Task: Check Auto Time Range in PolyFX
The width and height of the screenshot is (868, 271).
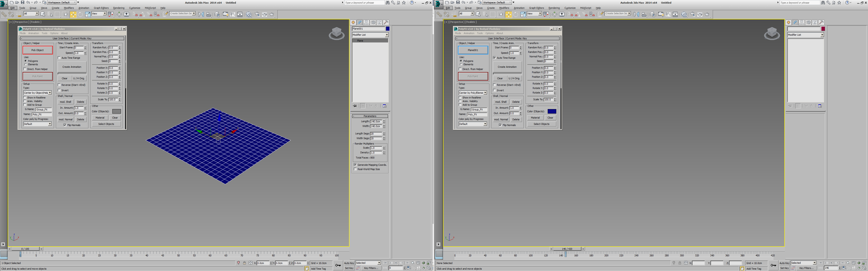Action: (59, 58)
